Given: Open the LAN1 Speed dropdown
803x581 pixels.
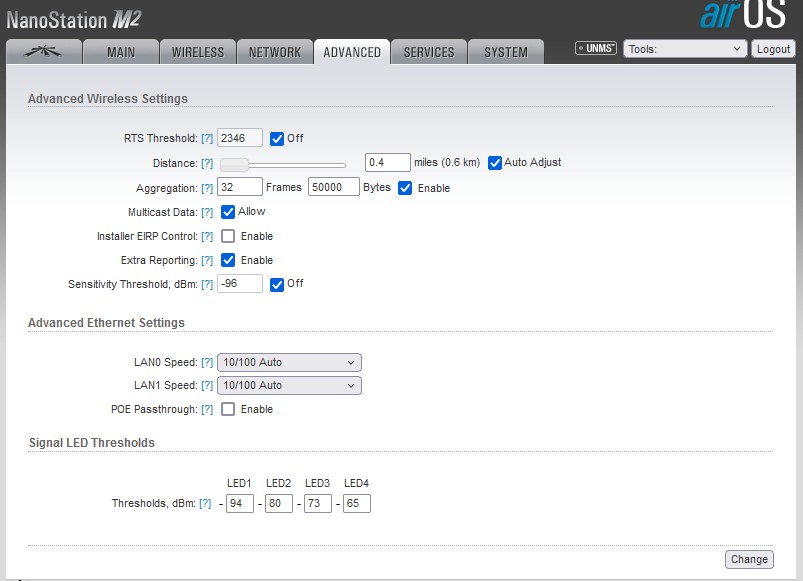Looking at the screenshot, I should 289,385.
